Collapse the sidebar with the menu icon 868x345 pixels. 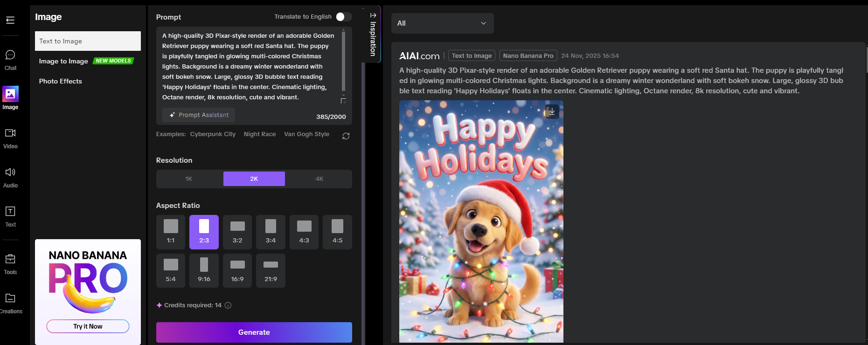coord(10,20)
